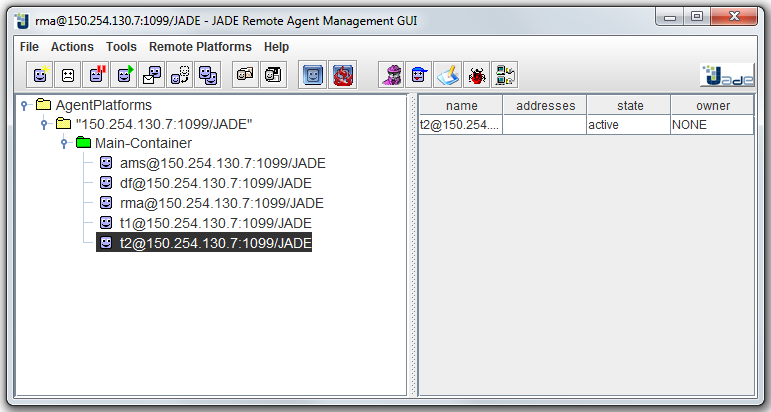The width and height of the screenshot is (771, 412).
Task: Open the Remote Platforms menu
Action: click(x=200, y=47)
